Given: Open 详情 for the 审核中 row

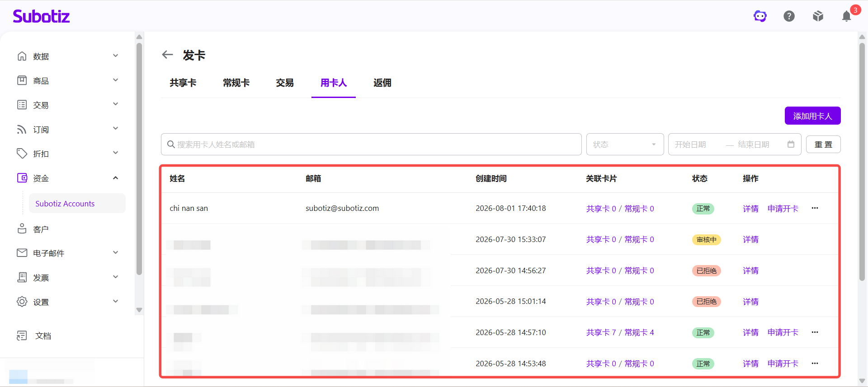Looking at the screenshot, I should click(750, 239).
